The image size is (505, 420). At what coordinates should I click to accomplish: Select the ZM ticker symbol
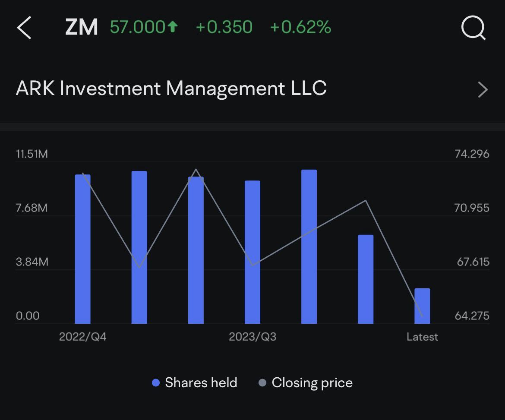pyautogui.click(x=82, y=27)
